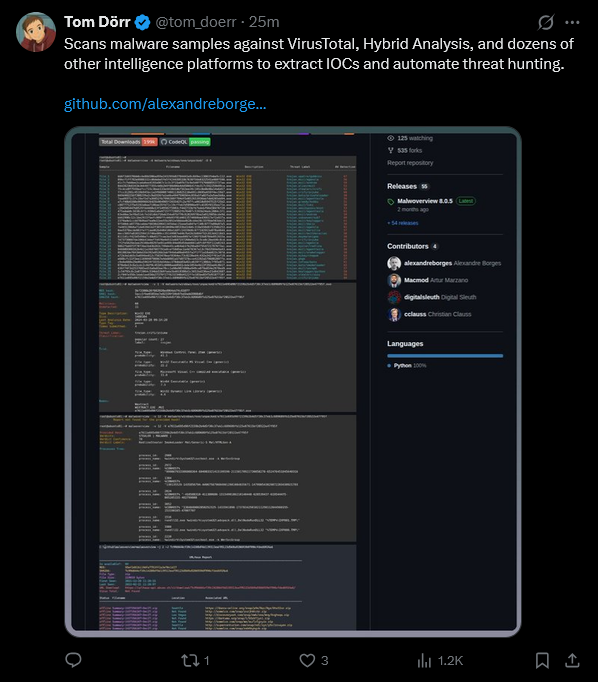
Task: Click the CodeQL passing badge
Action: [x=185, y=142]
